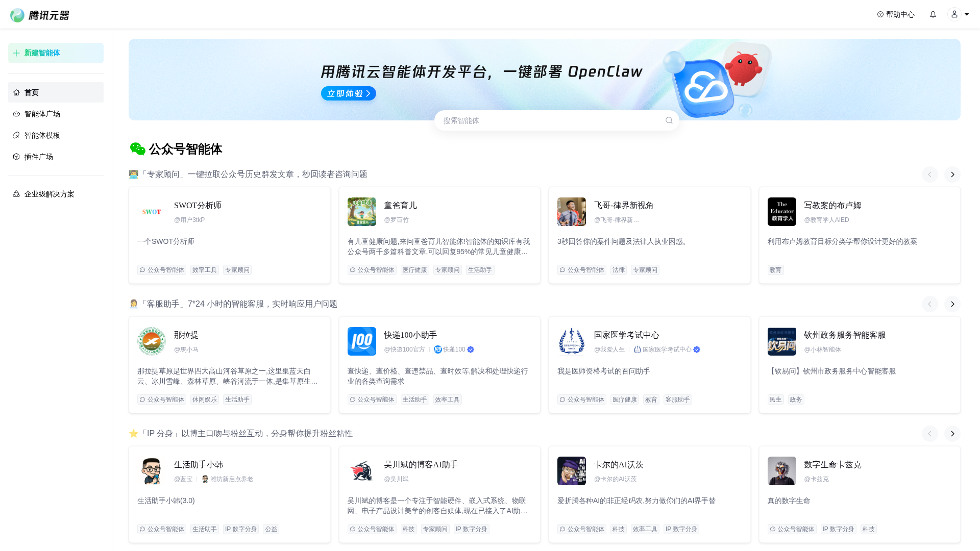
Task: Create a new agent with 新建智能体
Action: [x=56, y=53]
